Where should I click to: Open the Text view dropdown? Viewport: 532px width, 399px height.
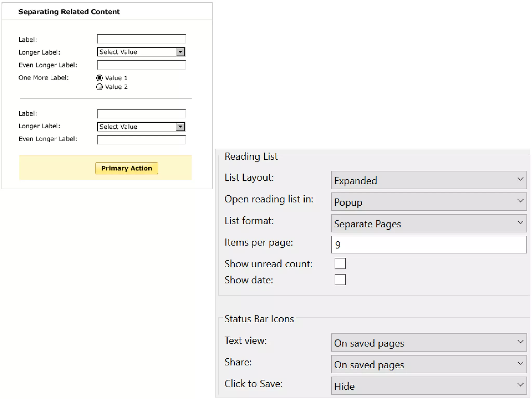(x=429, y=343)
